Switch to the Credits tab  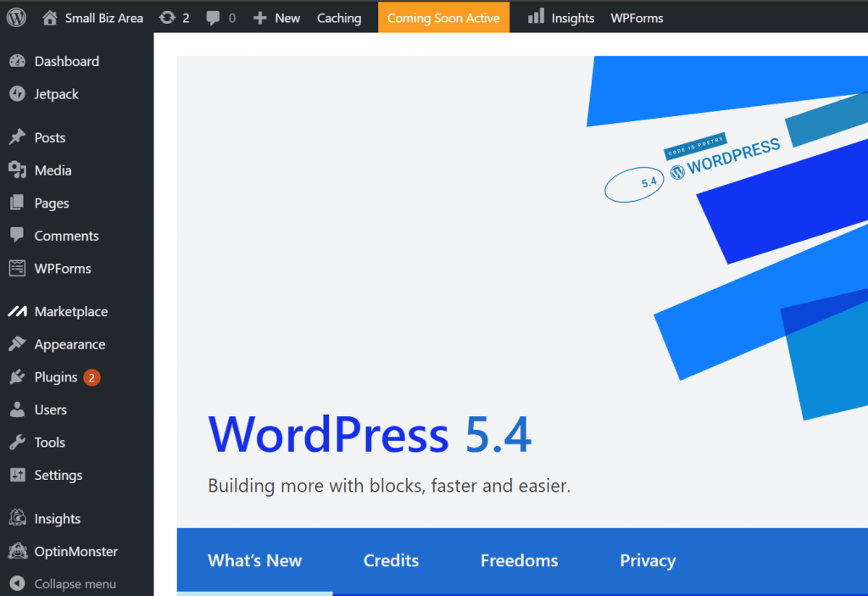click(391, 560)
